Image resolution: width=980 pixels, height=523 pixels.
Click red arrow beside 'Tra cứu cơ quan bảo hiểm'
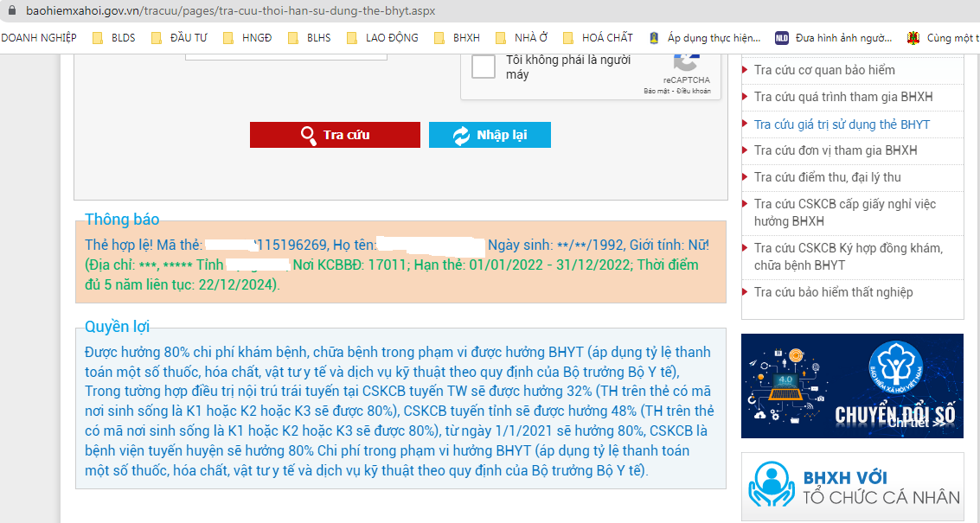pyautogui.click(x=745, y=69)
